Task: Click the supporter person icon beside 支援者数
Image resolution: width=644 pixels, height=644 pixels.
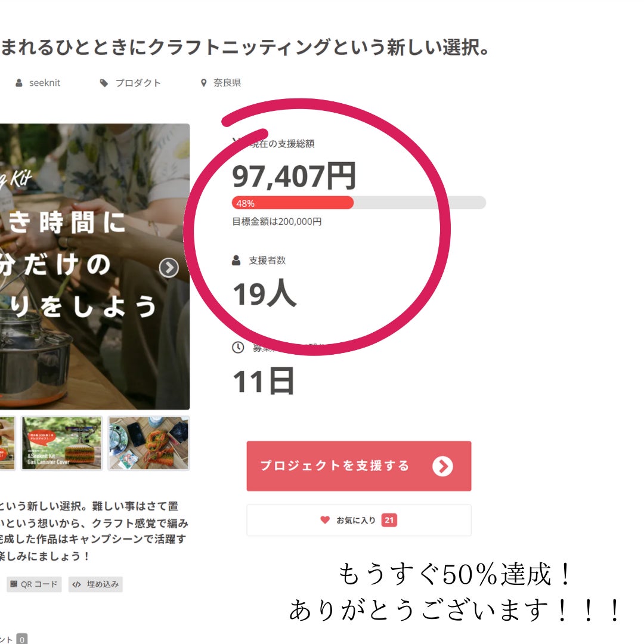Action: (x=236, y=261)
